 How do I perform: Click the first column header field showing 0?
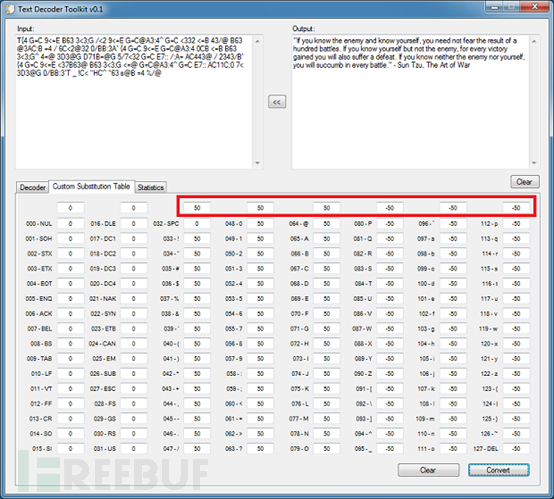pyautogui.click(x=70, y=208)
